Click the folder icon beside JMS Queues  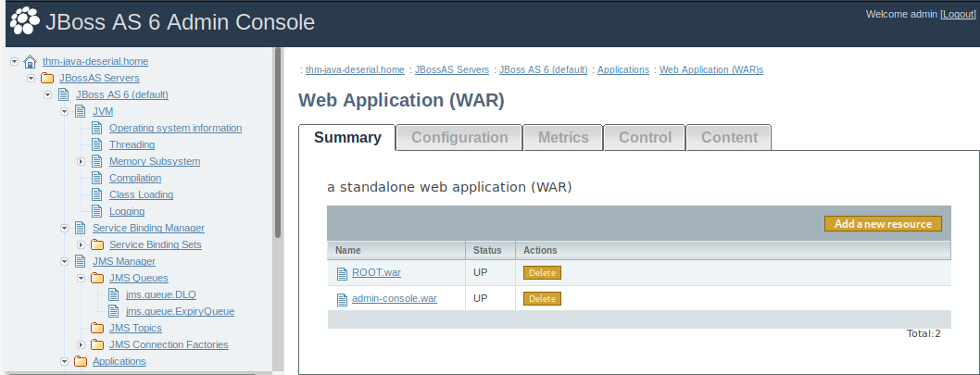tap(97, 278)
